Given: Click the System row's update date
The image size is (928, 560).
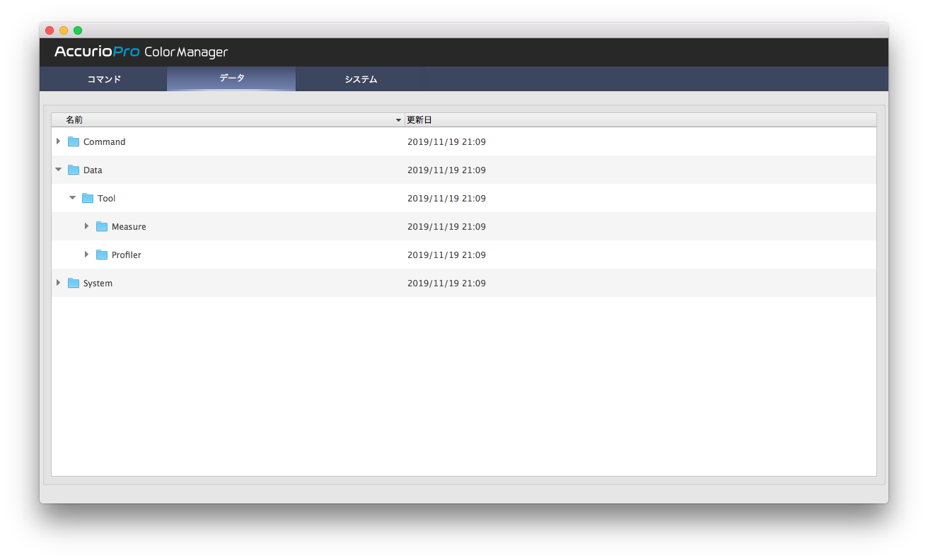Looking at the screenshot, I should [446, 283].
